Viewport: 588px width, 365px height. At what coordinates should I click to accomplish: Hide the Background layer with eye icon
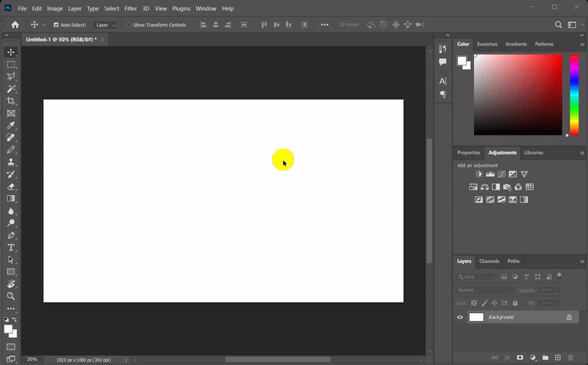coord(460,317)
